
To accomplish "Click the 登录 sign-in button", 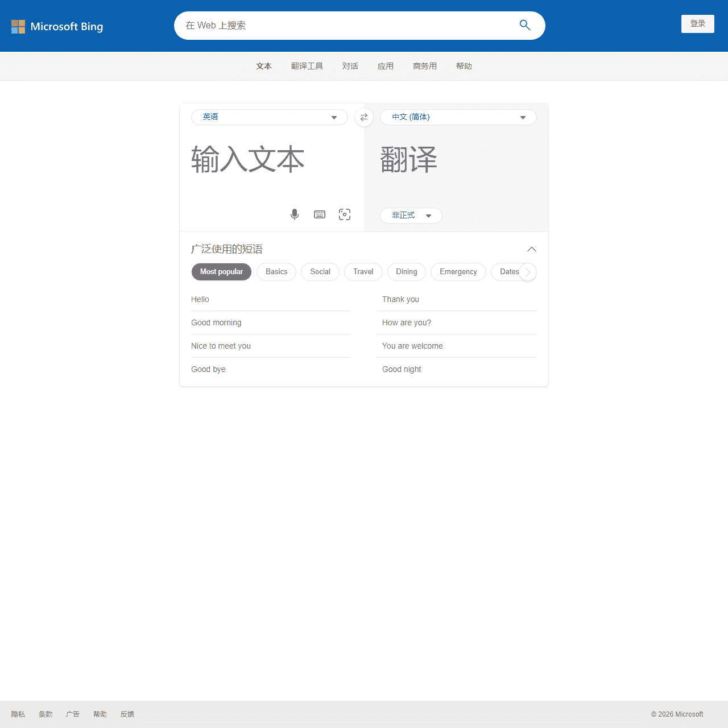I will pos(698,24).
